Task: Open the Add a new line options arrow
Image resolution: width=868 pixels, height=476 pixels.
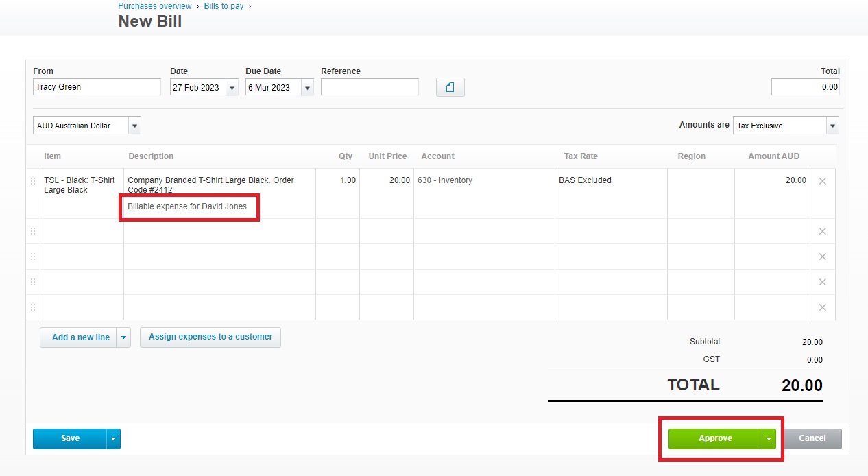Action: point(123,337)
